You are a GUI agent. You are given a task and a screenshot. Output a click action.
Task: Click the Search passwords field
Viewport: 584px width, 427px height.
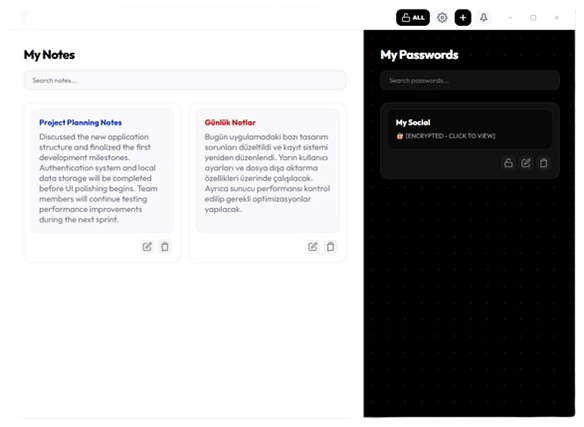click(x=470, y=80)
